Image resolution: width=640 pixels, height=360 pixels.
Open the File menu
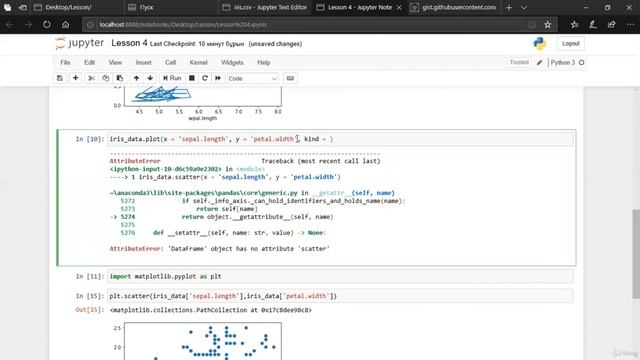tap(65, 62)
